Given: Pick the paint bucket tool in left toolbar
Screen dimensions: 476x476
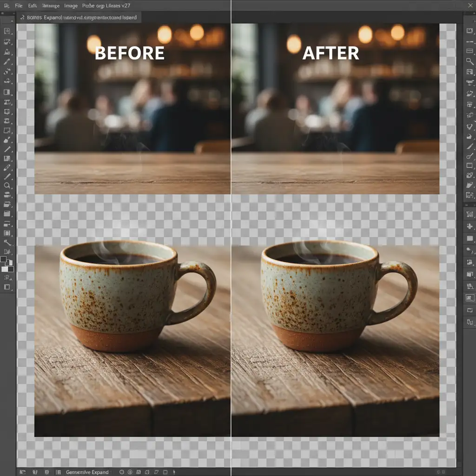Looking at the screenshot, I should (7, 140).
